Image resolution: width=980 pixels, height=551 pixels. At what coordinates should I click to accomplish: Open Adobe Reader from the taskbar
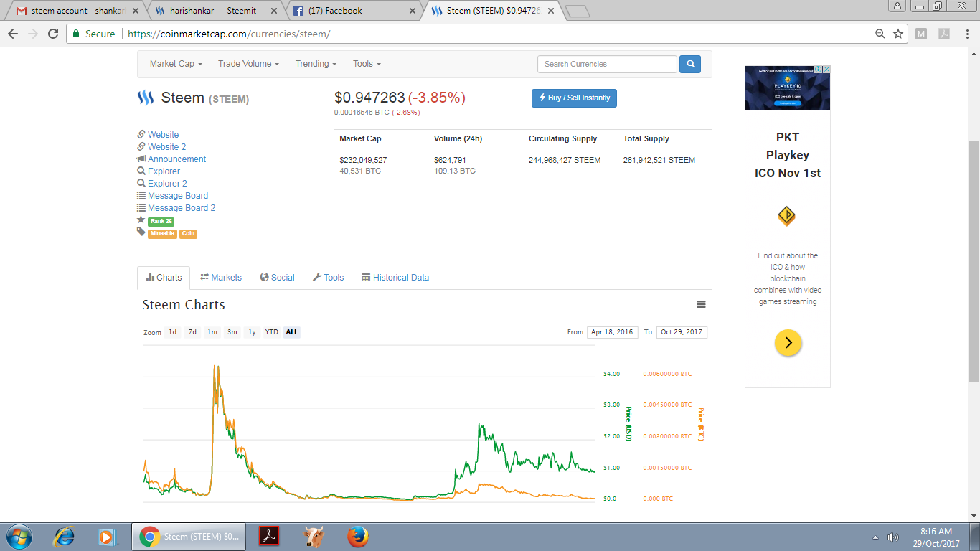coord(269,537)
